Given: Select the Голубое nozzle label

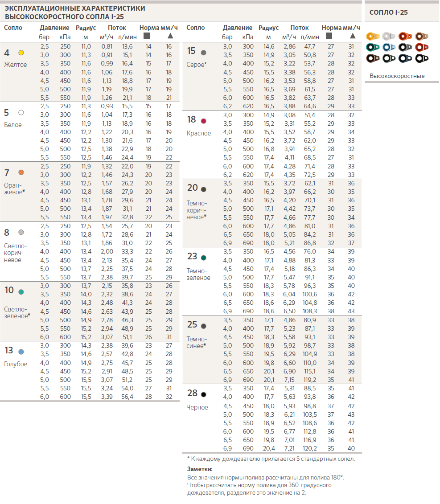Looking at the screenshot, I should pos(16,364).
